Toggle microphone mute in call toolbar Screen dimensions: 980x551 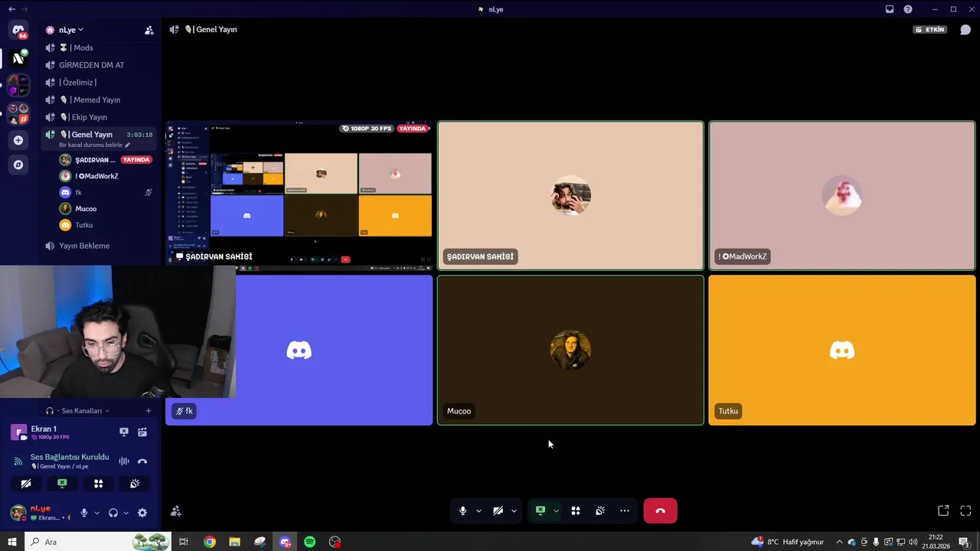tap(462, 510)
